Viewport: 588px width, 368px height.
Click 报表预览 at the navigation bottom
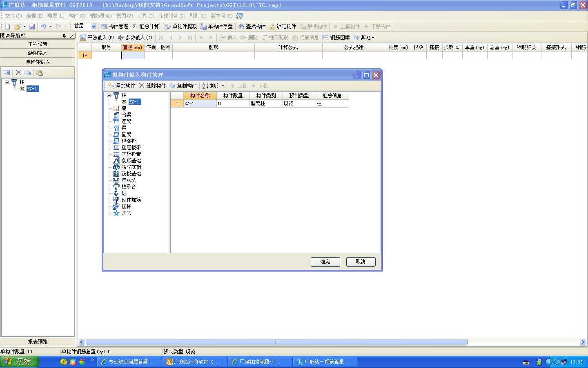click(x=38, y=342)
